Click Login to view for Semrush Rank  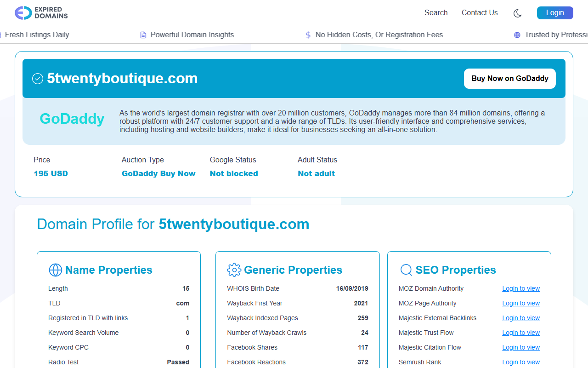coord(521,362)
